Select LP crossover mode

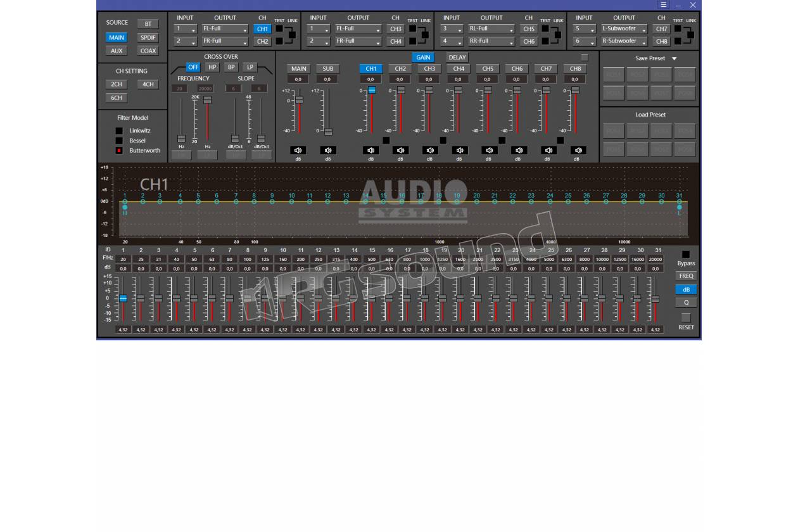pos(250,67)
